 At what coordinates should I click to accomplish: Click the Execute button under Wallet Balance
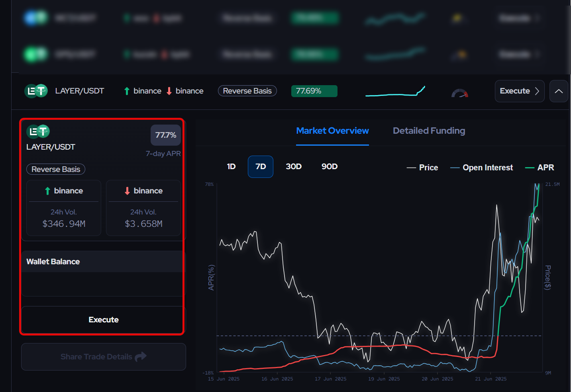coord(104,320)
